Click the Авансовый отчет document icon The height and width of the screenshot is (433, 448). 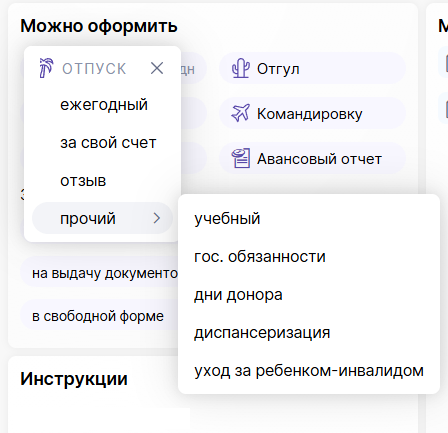(240, 158)
